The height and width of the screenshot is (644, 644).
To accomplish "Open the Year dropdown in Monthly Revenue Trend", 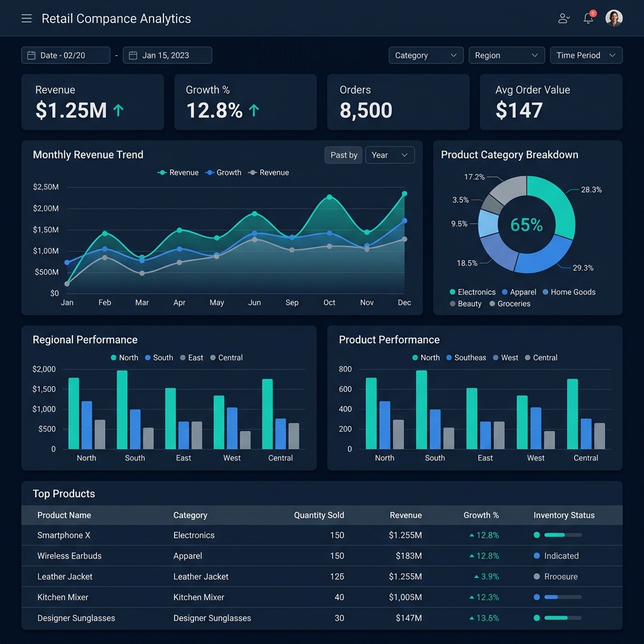I will tap(390, 155).
